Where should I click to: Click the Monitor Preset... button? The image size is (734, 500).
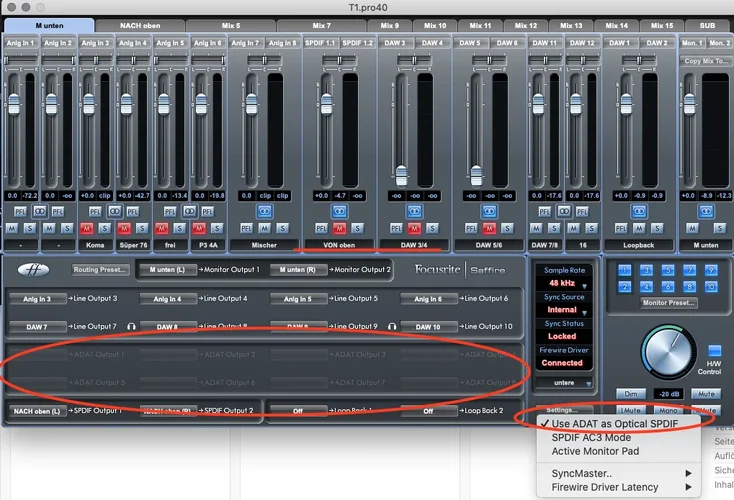(668, 303)
